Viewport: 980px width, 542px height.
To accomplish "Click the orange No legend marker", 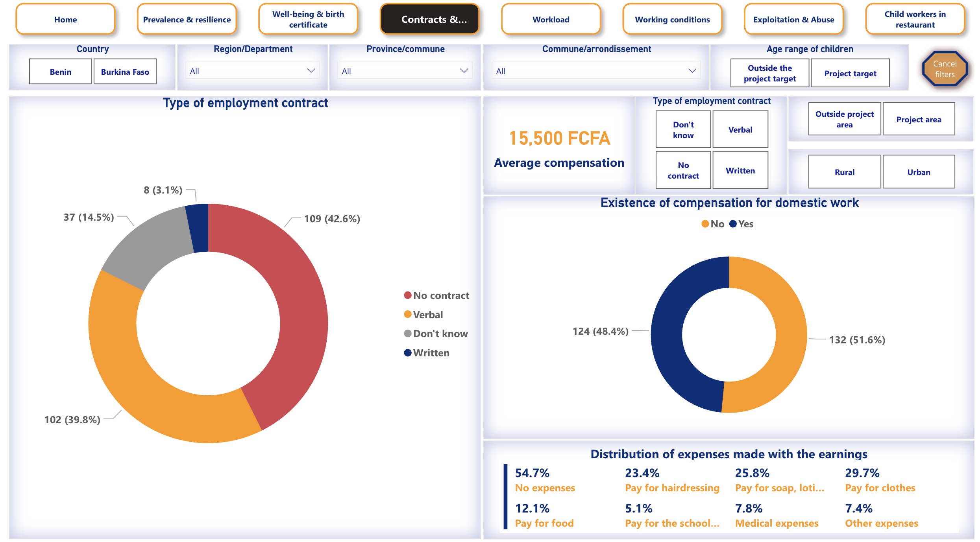I will 705,224.
